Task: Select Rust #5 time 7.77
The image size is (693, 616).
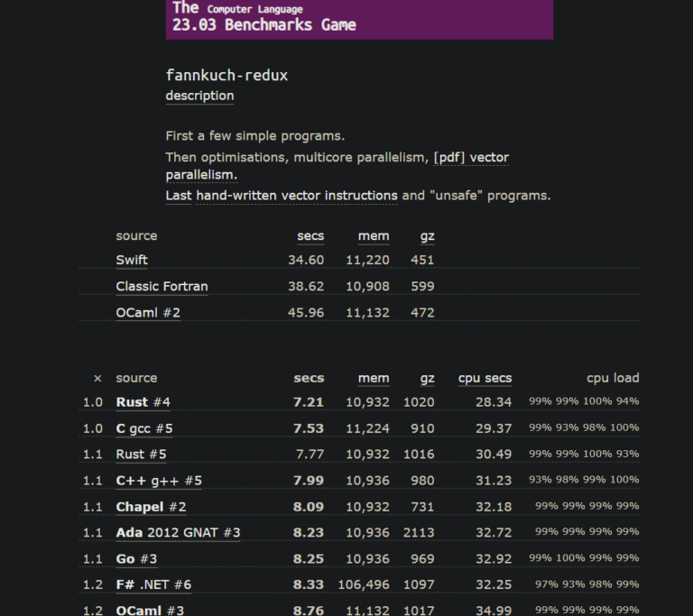Action: [x=310, y=455]
